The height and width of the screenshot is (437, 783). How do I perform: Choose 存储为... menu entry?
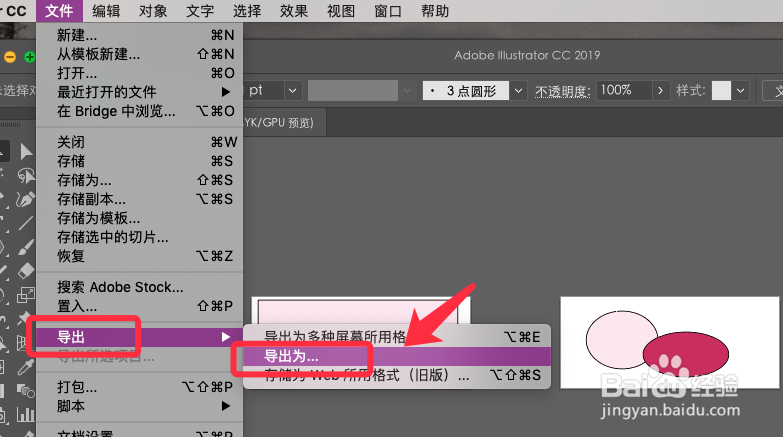(x=139, y=180)
